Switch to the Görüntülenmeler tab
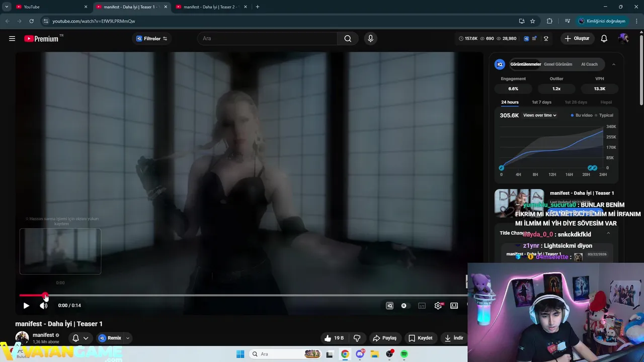Screen dimensions: 644x362 click(525, 64)
